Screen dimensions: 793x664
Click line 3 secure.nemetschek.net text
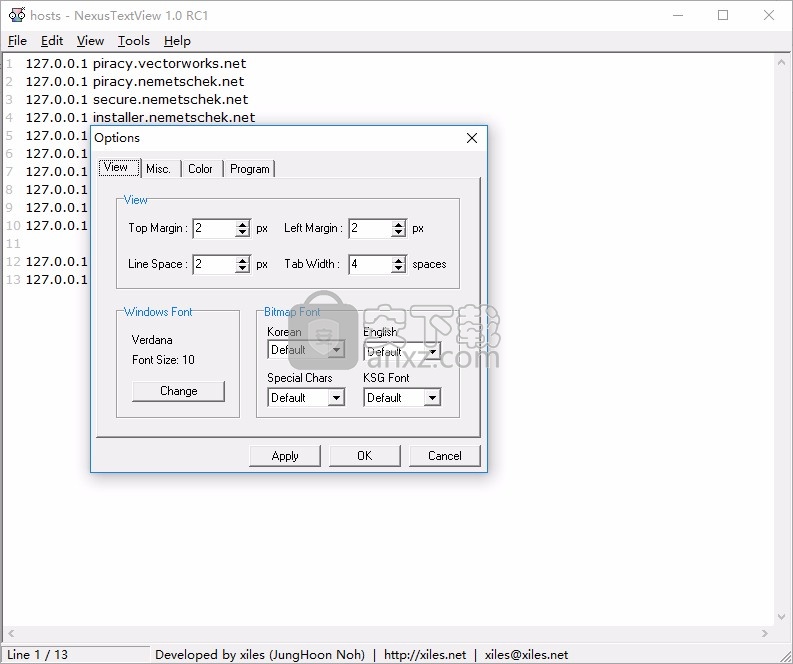(x=170, y=100)
